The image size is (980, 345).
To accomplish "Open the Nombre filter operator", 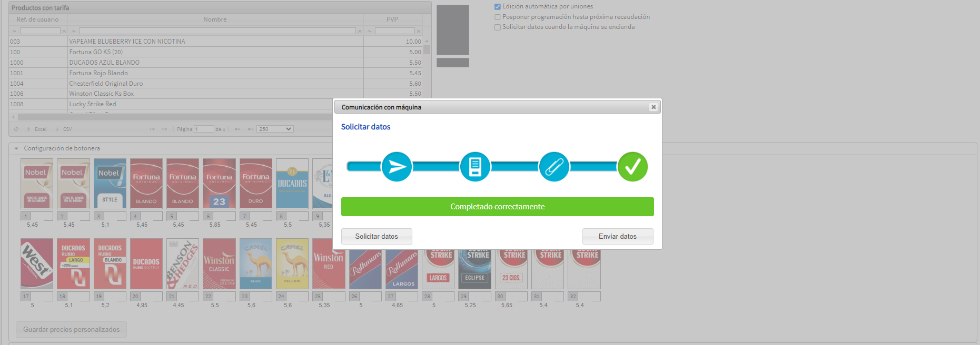I will (73, 31).
